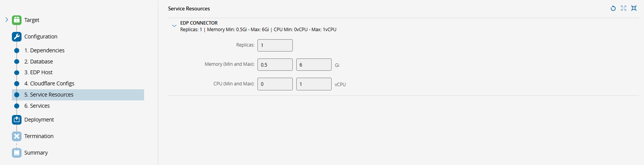Viewport: 644px width, 165px height.
Task: Click the Memory minimum input field
Action: click(275, 65)
